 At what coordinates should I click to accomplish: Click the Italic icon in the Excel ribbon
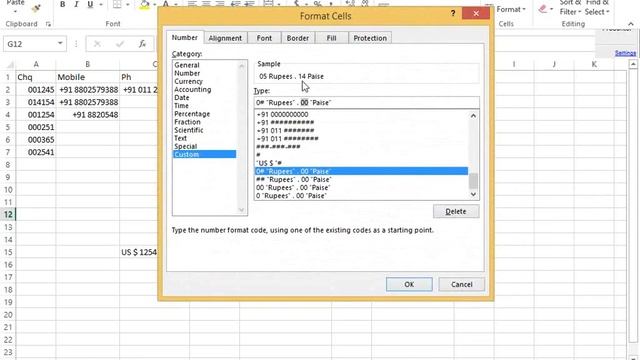click(76, 4)
